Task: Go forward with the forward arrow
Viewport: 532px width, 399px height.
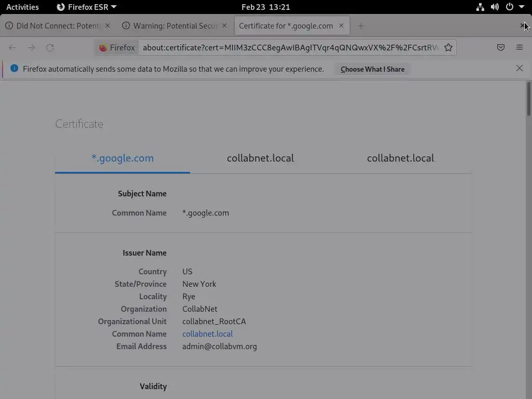Action: 32,47
